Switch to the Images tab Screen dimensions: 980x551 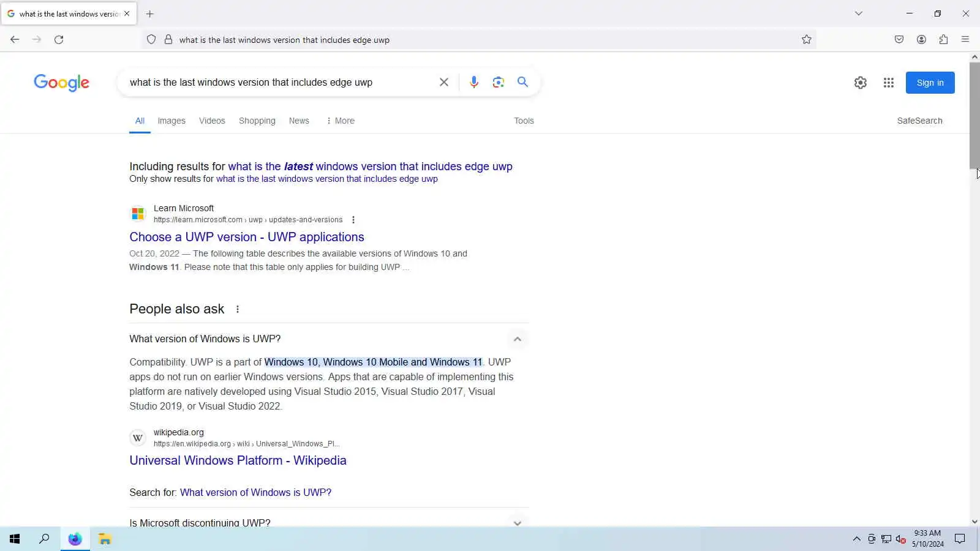[171, 121]
